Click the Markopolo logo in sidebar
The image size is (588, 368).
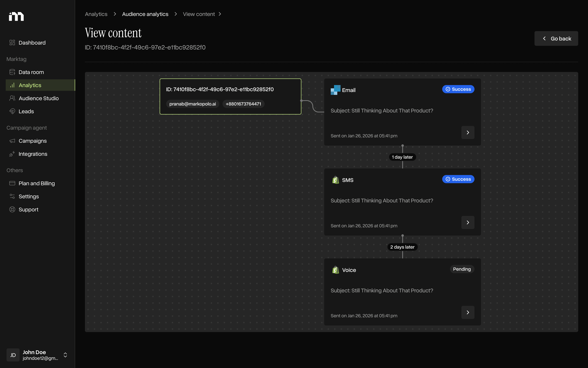[x=16, y=16]
